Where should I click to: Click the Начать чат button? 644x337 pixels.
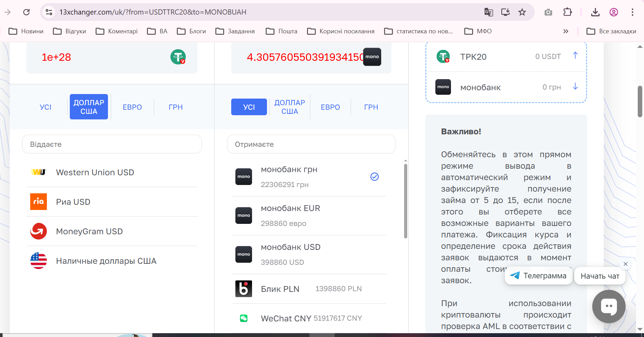click(600, 276)
